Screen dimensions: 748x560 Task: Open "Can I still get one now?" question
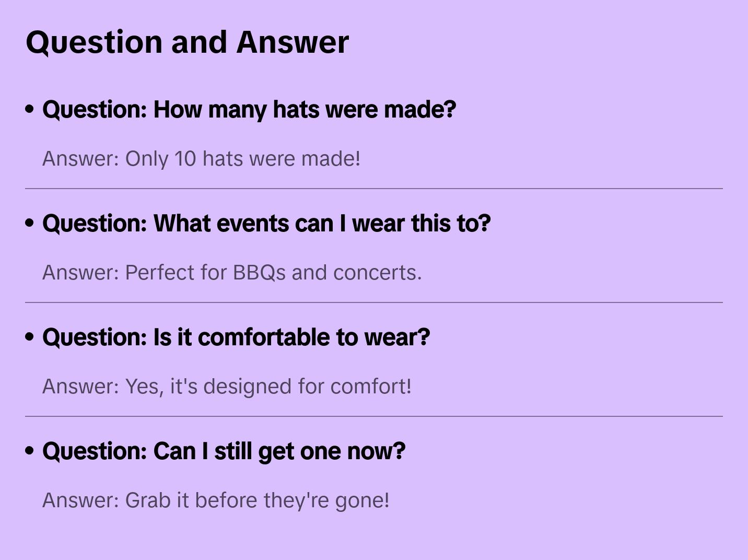(224, 451)
